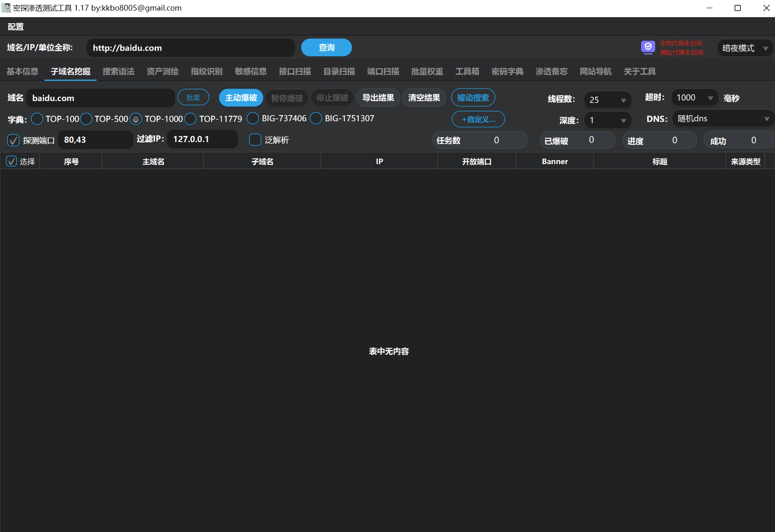Open the 工具箱 tab
This screenshot has width=775, height=532.
[x=467, y=71]
